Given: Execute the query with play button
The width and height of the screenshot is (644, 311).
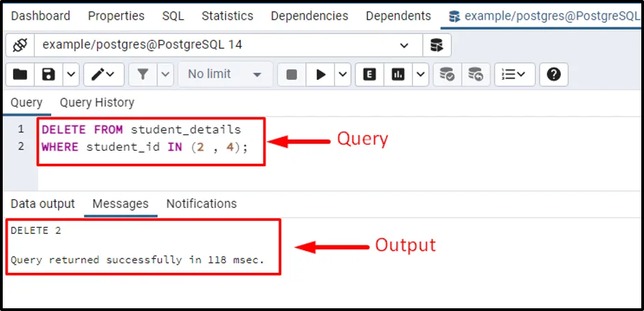Looking at the screenshot, I should pyautogui.click(x=319, y=74).
